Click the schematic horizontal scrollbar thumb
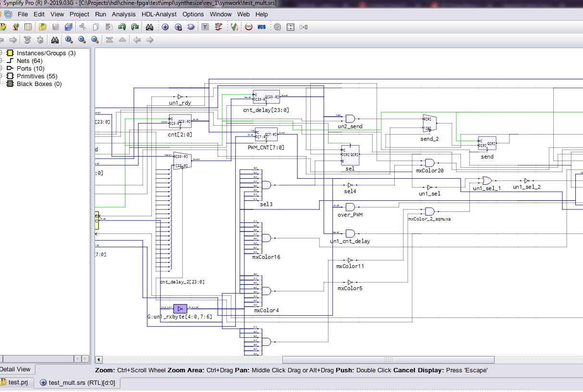The width and height of the screenshot is (583, 392). (388, 359)
